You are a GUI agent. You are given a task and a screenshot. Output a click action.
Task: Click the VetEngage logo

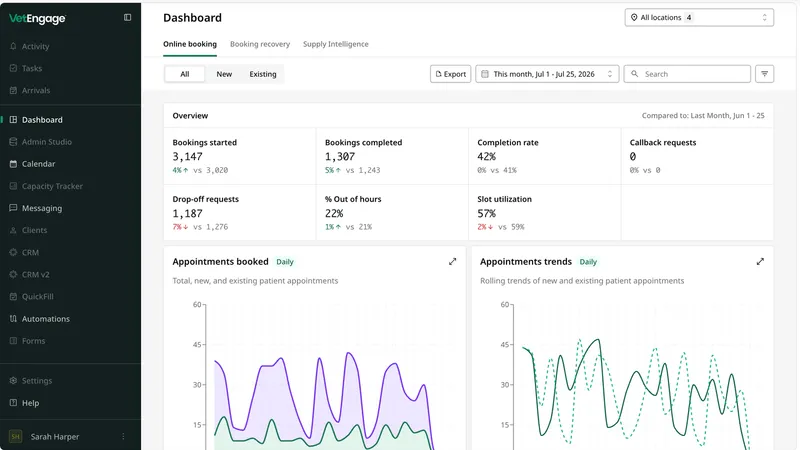tap(37, 19)
